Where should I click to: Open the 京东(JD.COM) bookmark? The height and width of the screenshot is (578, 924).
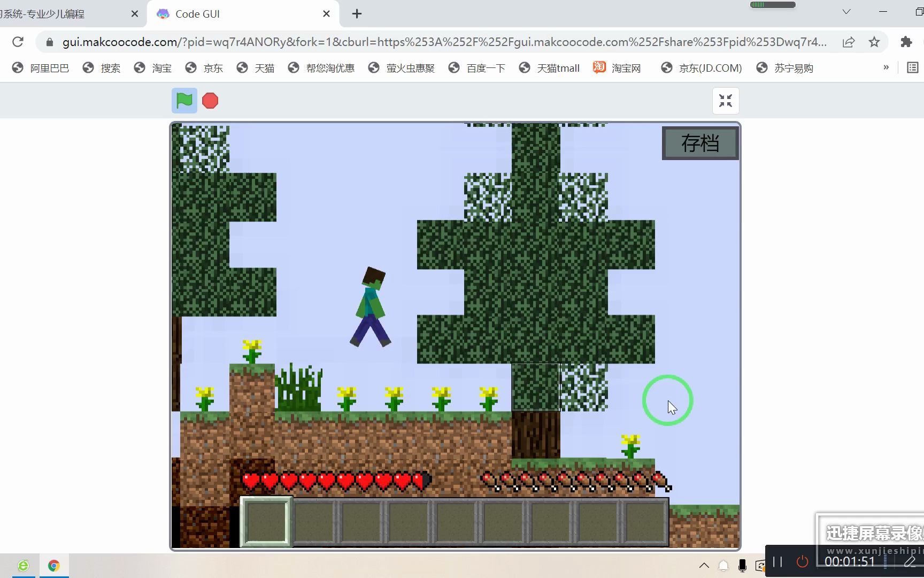702,68
